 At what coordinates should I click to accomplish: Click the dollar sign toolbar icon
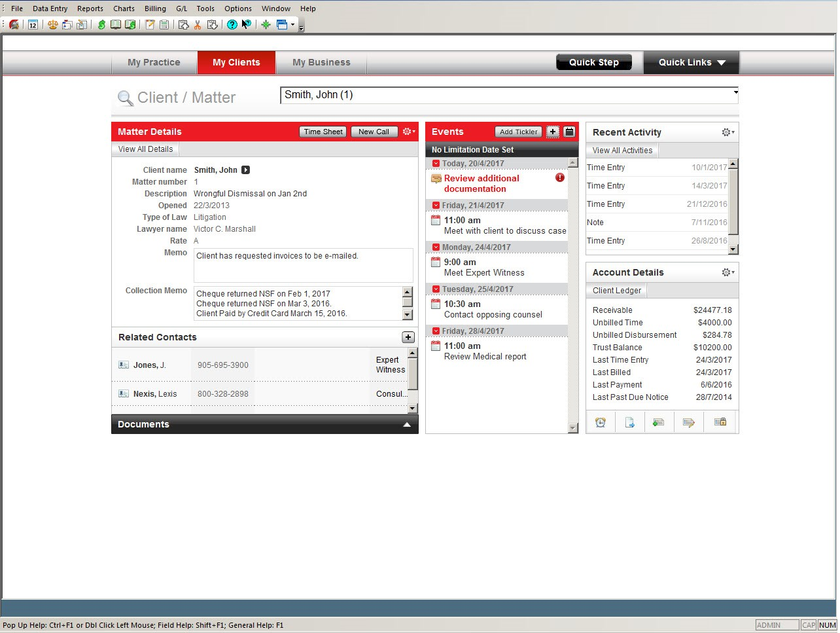[101, 25]
